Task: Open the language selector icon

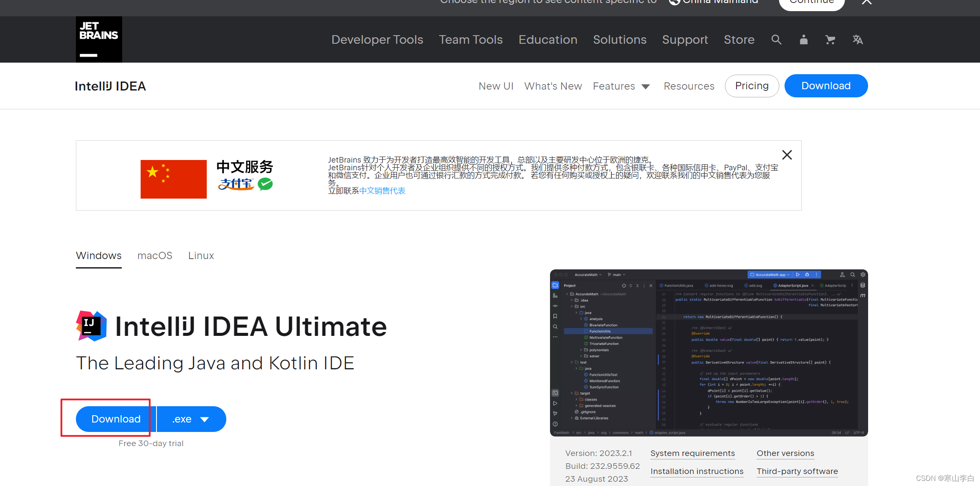Action: click(x=858, y=40)
